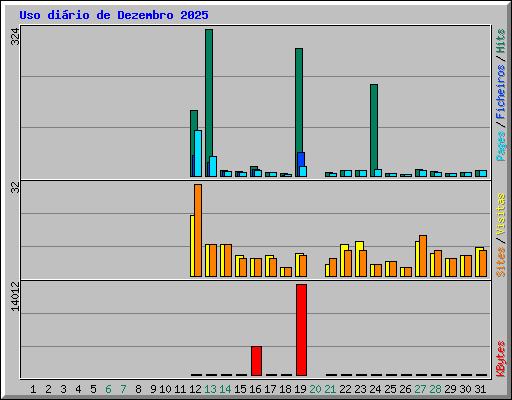Click the 324 maximum value axis label
This screenshot has height=400, width=512.
click(x=15, y=36)
